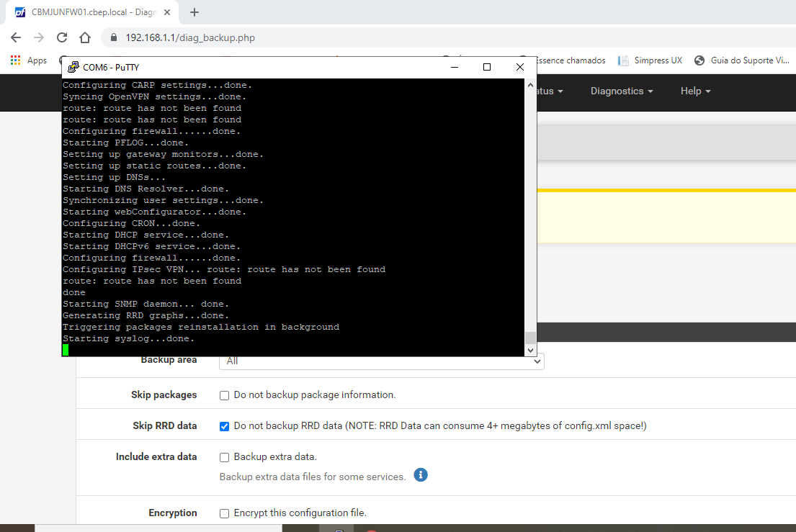
Task: Uncheck Do not backup RRD data
Action: point(224,426)
